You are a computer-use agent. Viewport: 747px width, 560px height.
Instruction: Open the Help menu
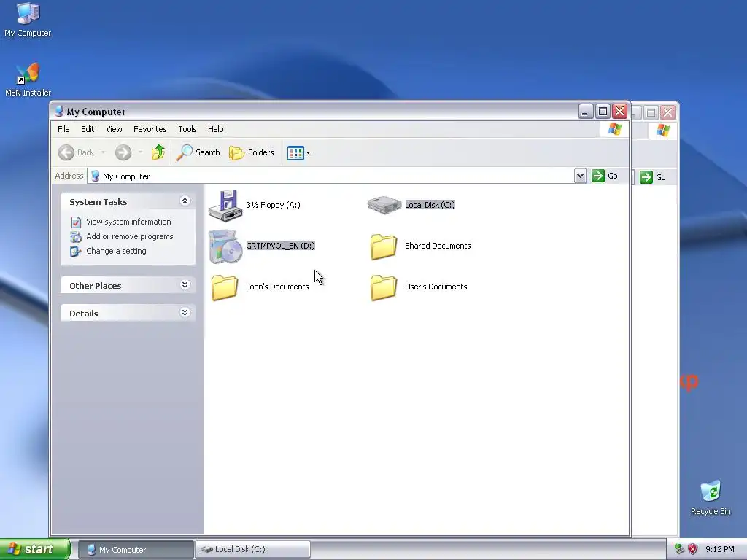[x=215, y=129]
